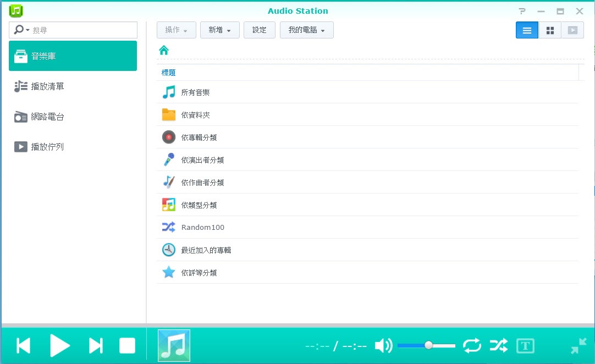Viewport: 595px width, 364px height.
Task: Click the clock icon of 最近加入的專輯
Action: pos(169,250)
